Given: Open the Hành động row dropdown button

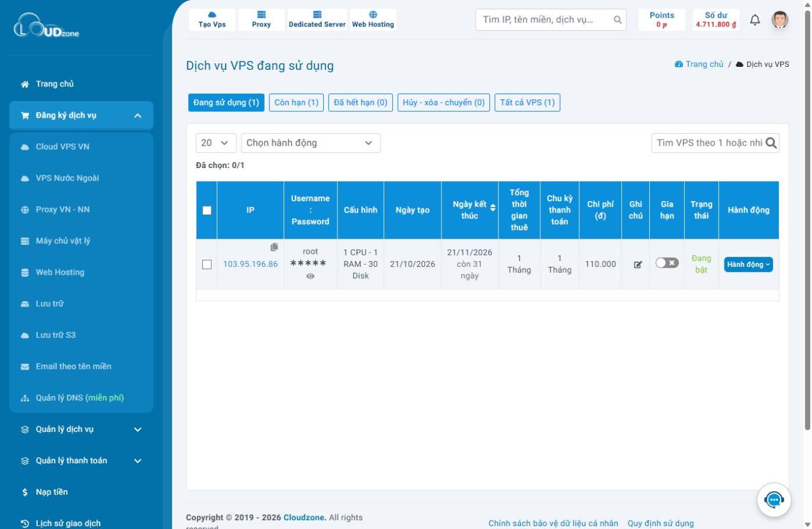Looking at the screenshot, I should point(749,264).
